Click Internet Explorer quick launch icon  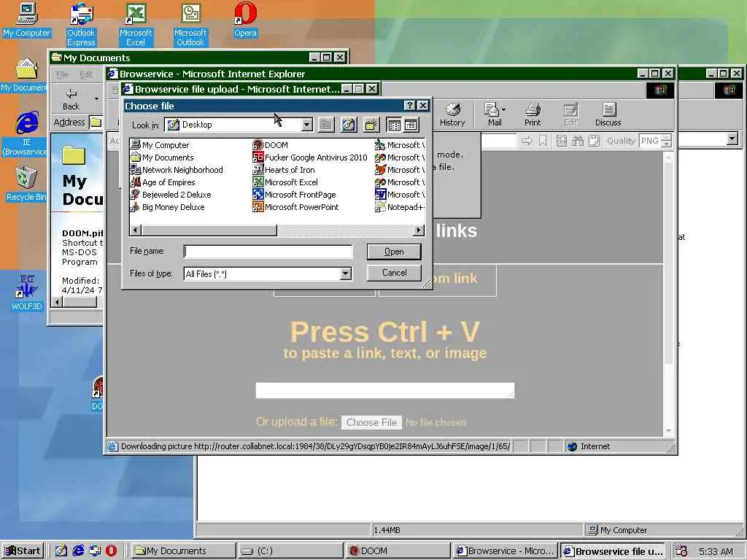point(78,551)
